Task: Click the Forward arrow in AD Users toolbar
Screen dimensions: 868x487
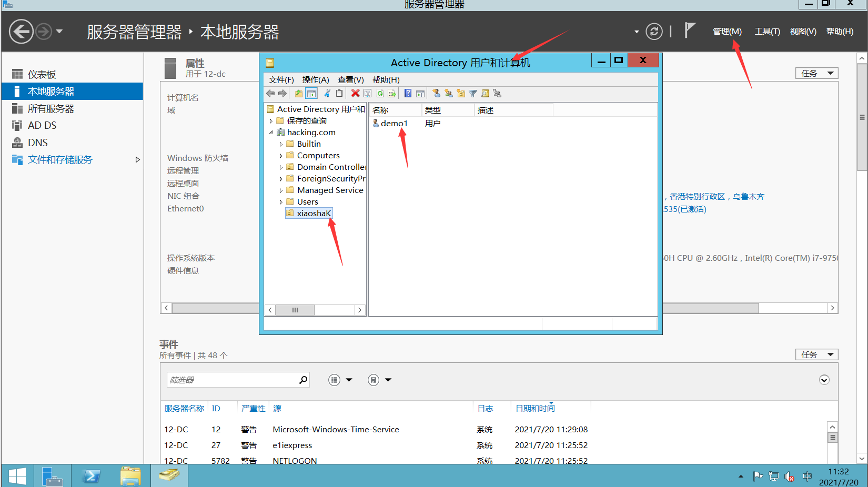Action: click(x=282, y=94)
